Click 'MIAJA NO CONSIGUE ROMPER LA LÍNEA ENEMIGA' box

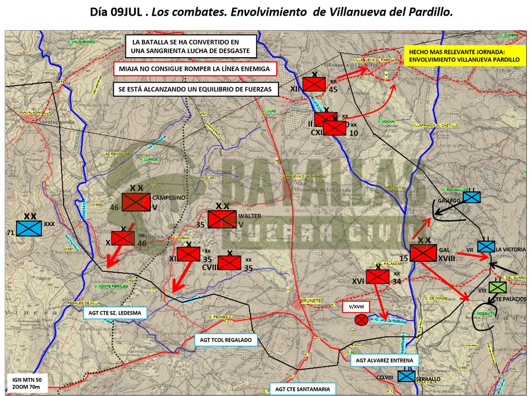(195, 69)
